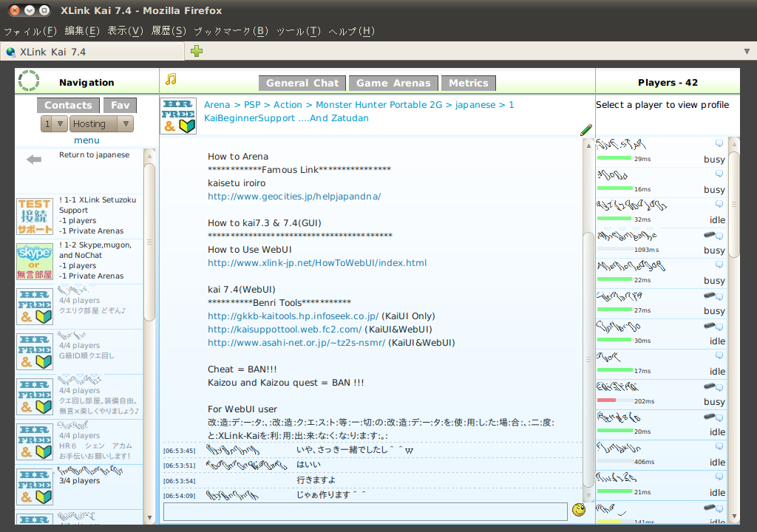Screen dimensions: 757x532
Task: Open the xlink-jp HowToWebUI link
Action: [x=317, y=263]
